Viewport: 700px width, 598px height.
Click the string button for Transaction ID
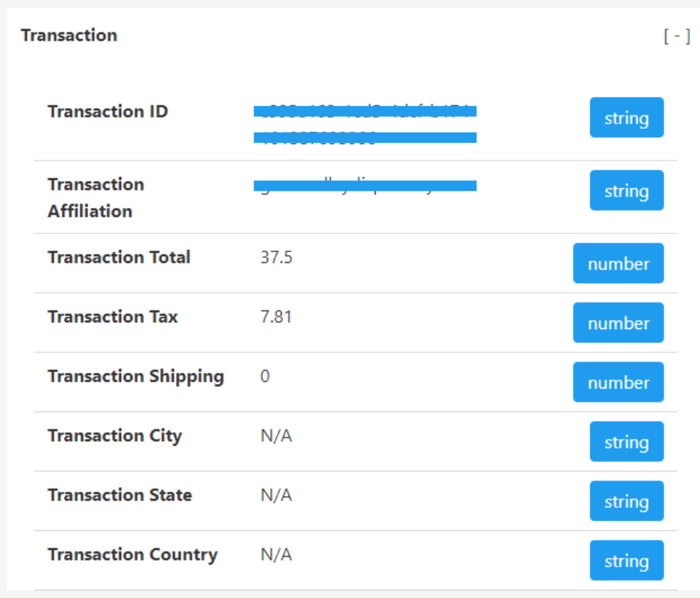tap(626, 117)
